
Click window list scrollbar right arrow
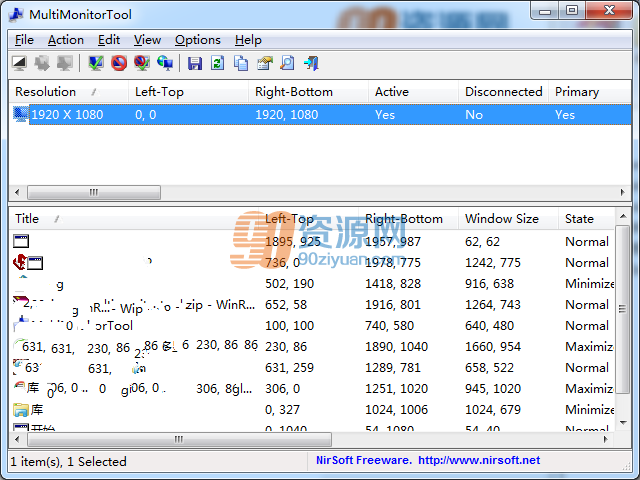point(606,440)
